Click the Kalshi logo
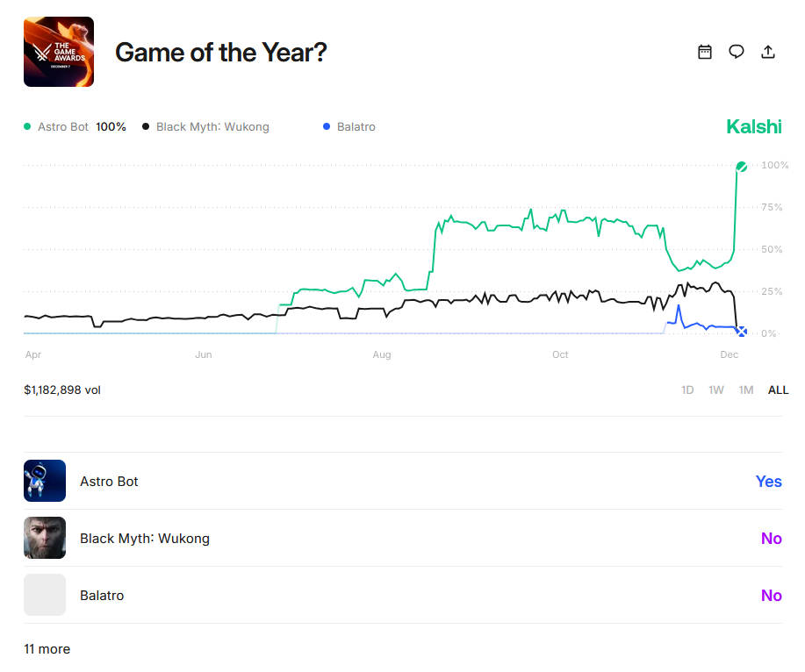Screen dimensions: 805x672 (753, 126)
